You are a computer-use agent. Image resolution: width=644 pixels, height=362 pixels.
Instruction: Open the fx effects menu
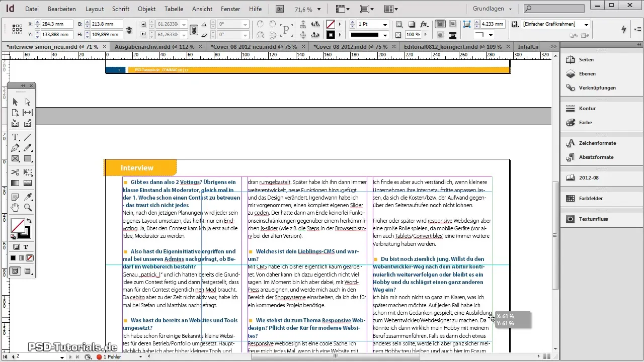[x=424, y=24]
